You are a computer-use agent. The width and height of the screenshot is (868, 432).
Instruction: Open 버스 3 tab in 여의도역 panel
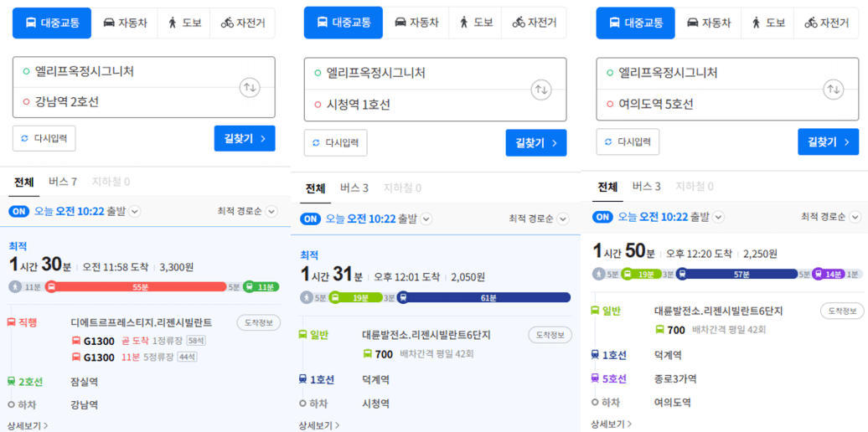click(647, 186)
